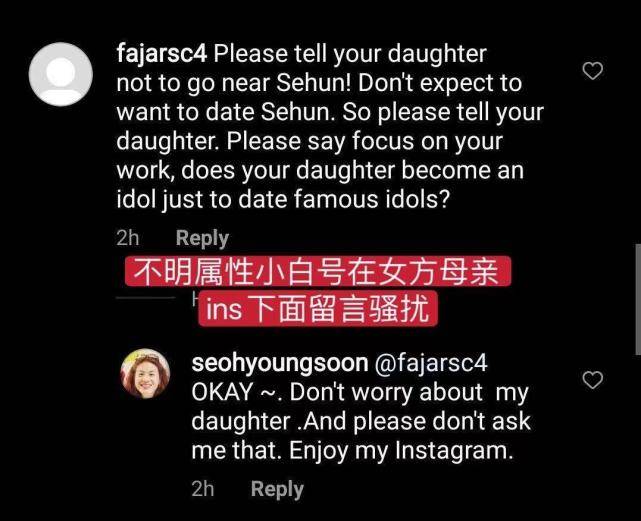Click the line 'idol just to date famous idols?'
The image size is (641, 521).
point(283,200)
